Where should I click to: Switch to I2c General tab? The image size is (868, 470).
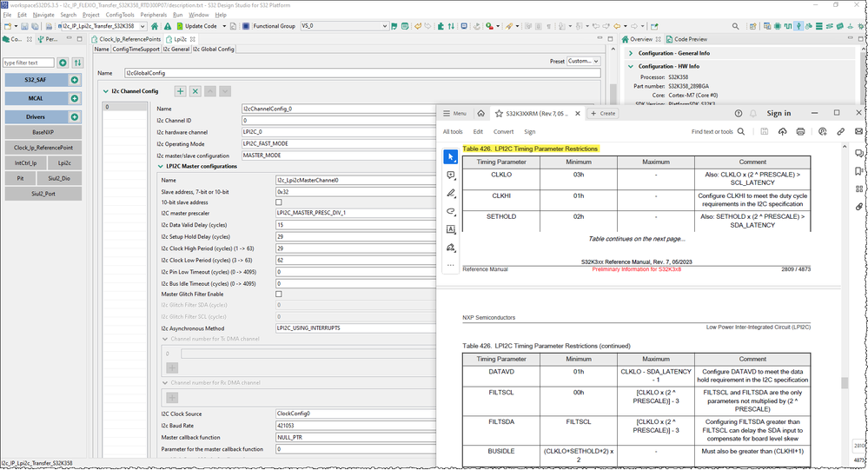[176, 50]
